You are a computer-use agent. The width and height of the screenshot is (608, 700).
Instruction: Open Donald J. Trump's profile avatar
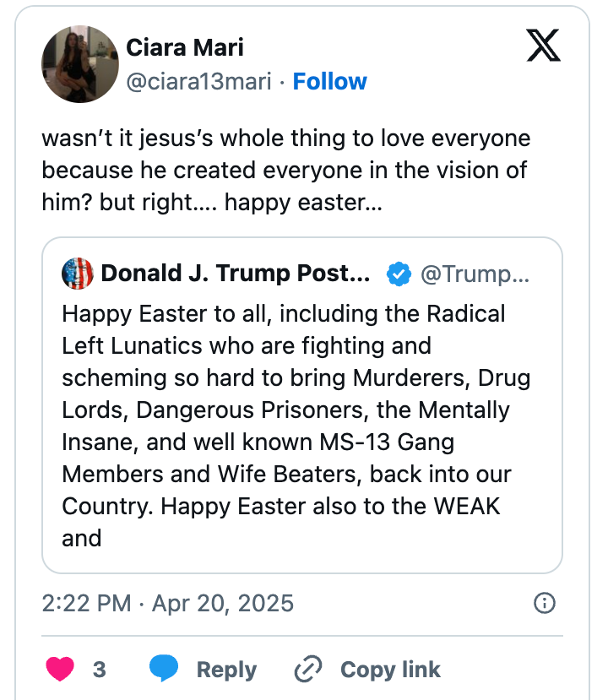coord(77,272)
